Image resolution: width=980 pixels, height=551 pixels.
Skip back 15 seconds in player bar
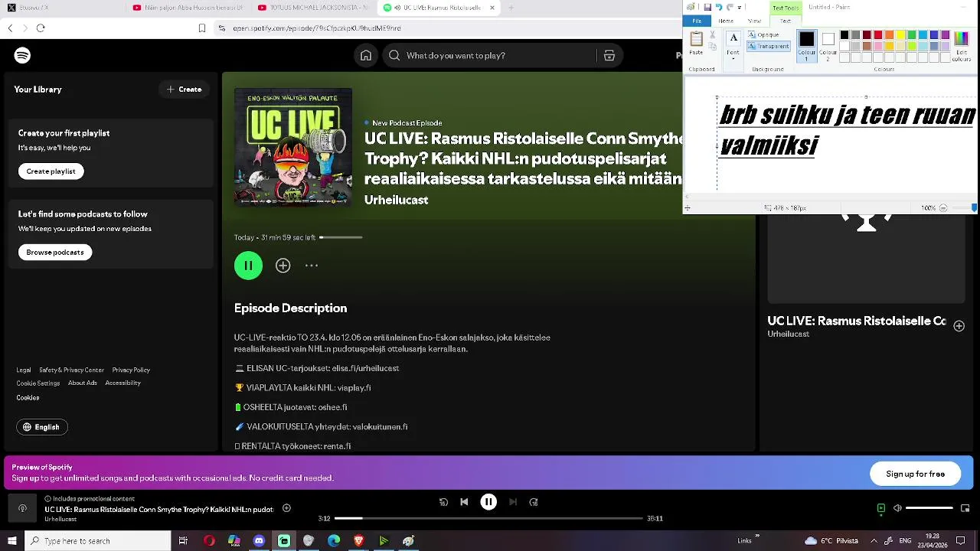click(443, 502)
